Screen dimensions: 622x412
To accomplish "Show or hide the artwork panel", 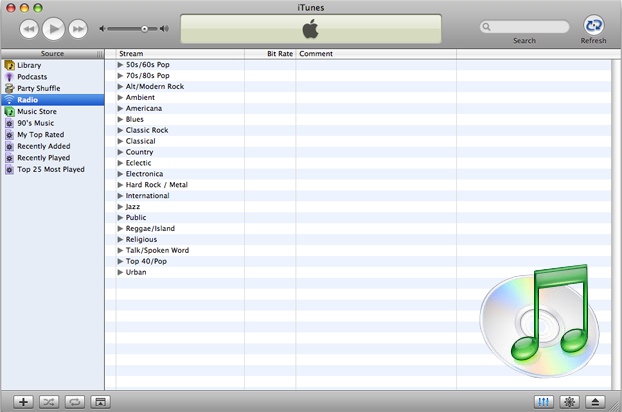I will coord(100,401).
